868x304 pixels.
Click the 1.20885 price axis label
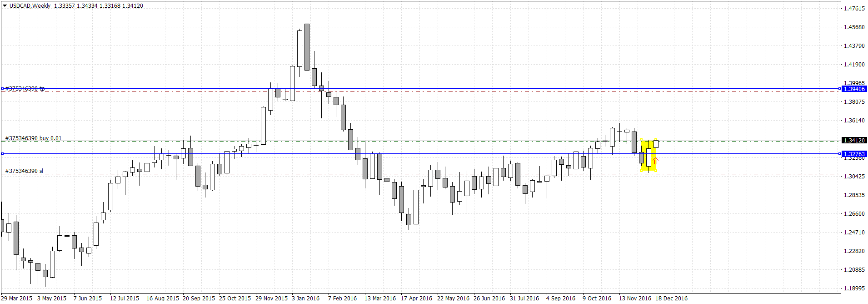coord(854,269)
